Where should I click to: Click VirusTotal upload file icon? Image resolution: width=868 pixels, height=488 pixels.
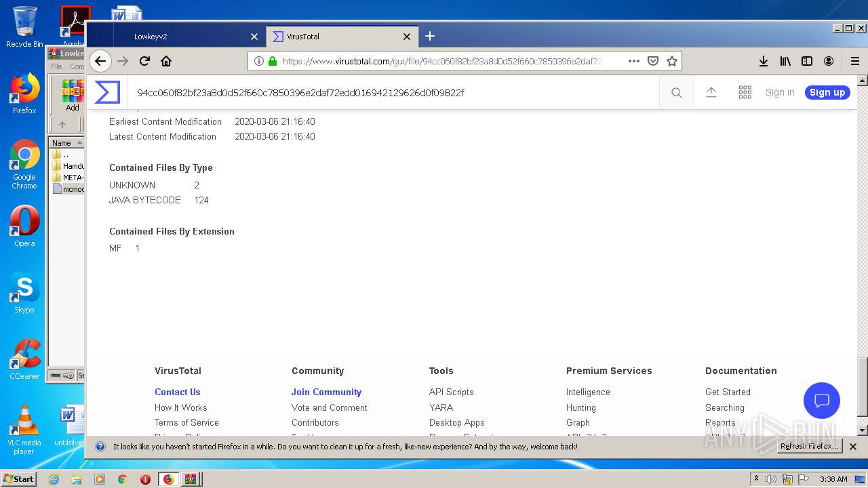click(x=711, y=93)
